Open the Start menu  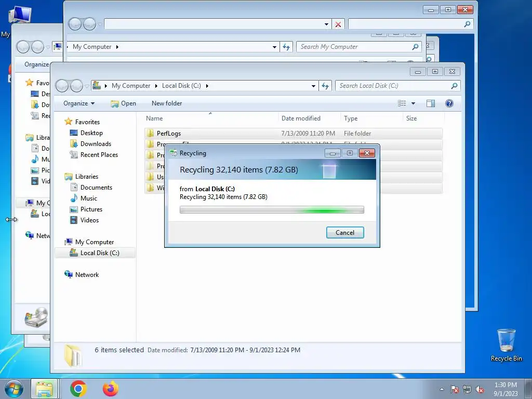(14, 389)
